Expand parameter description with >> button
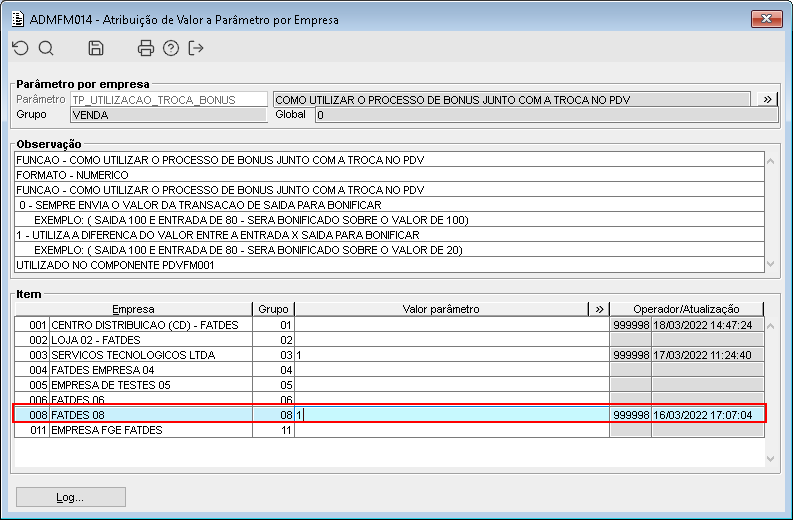This screenshot has width=793, height=520. click(x=767, y=99)
